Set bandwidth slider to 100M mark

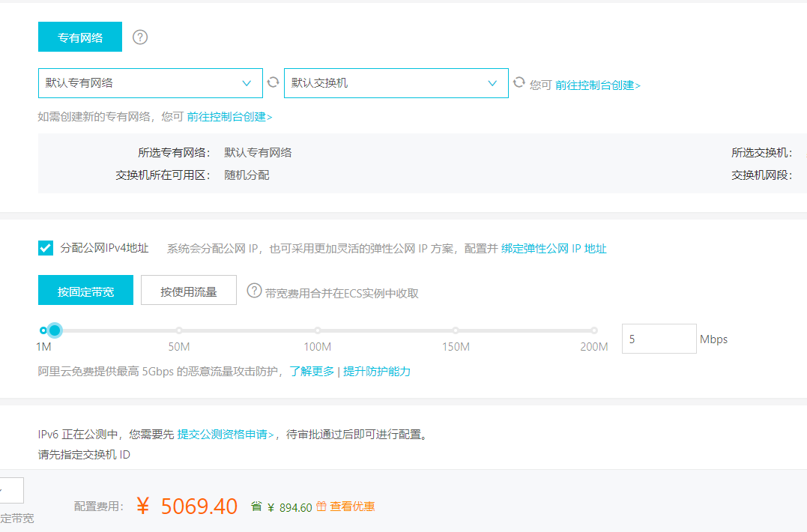click(x=318, y=330)
